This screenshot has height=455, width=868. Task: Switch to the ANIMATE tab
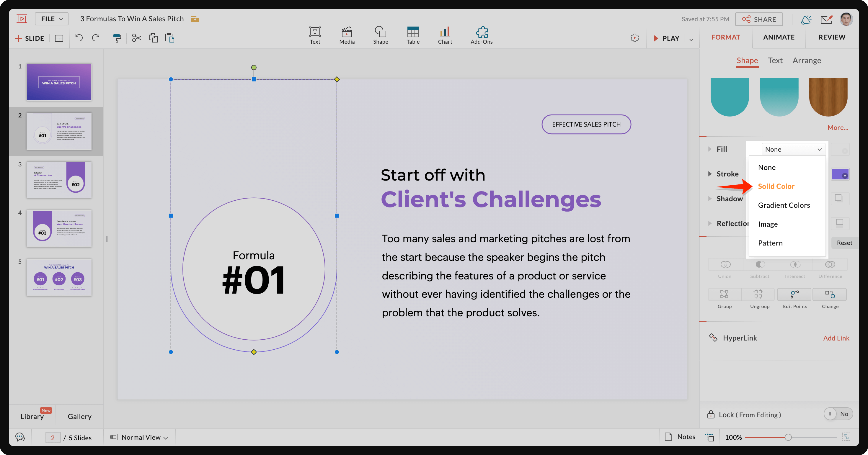(778, 37)
